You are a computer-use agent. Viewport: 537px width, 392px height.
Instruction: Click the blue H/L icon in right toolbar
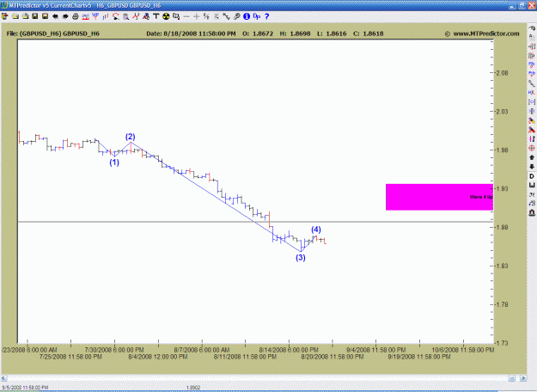coord(532,93)
